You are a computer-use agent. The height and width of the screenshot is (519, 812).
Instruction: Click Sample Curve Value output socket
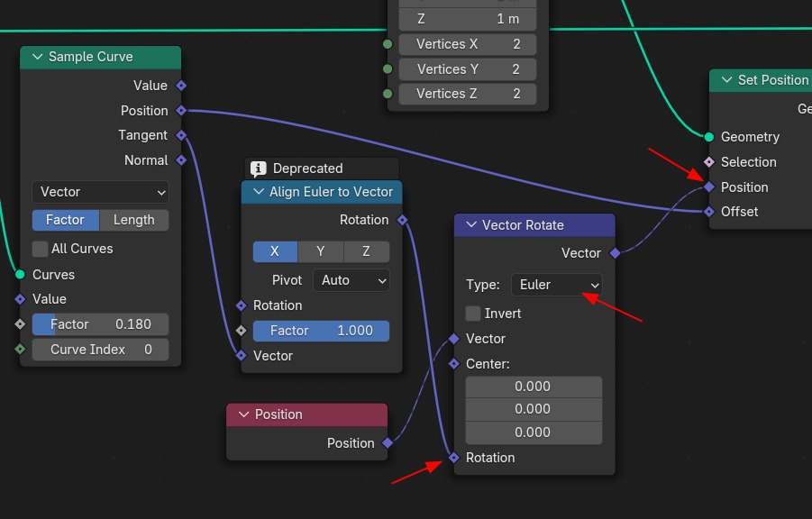(x=181, y=86)
